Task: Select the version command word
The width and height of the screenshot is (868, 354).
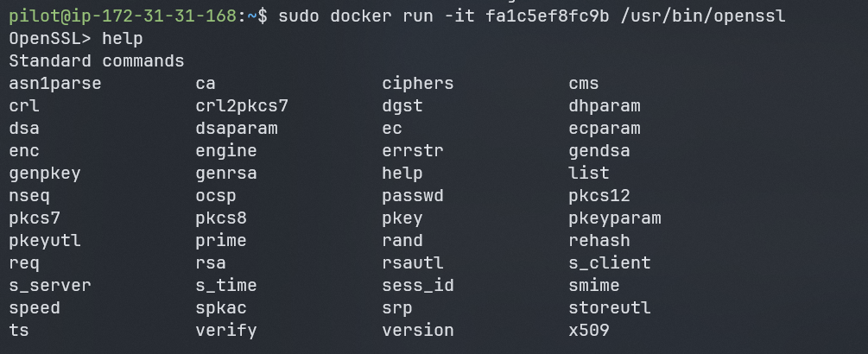Action: tap(418, 331)
